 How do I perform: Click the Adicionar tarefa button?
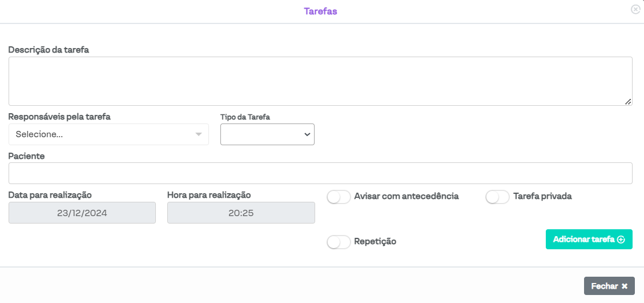(x=589, y=240)
